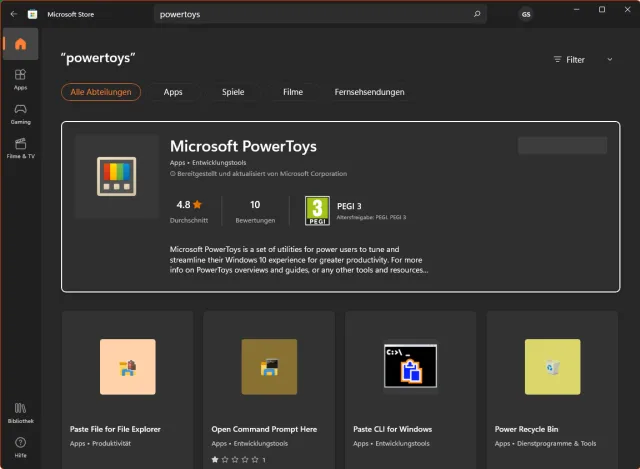Select the Apps filter tab
Image resolution: width=640 pixels, height=469 pixels.
coord(173,92)
